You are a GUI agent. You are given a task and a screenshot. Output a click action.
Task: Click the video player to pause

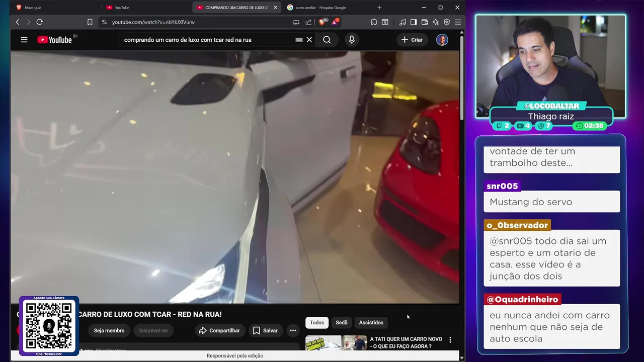coord(235,177)
